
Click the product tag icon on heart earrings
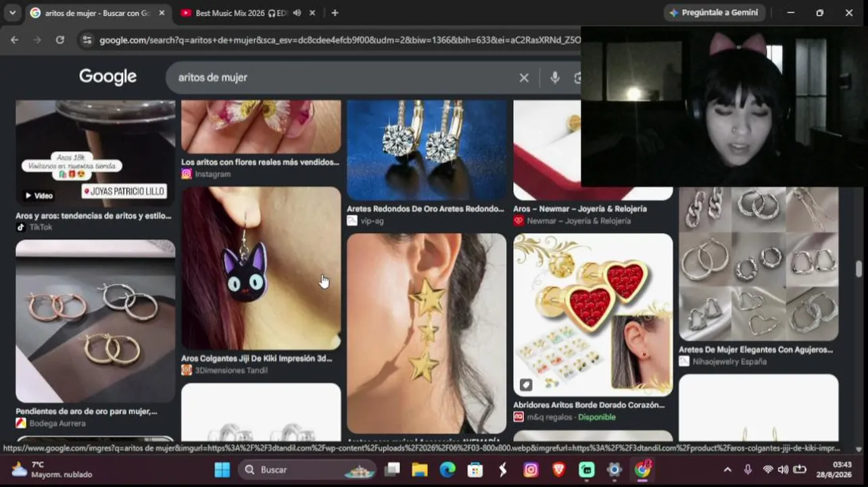pos(526,385)
